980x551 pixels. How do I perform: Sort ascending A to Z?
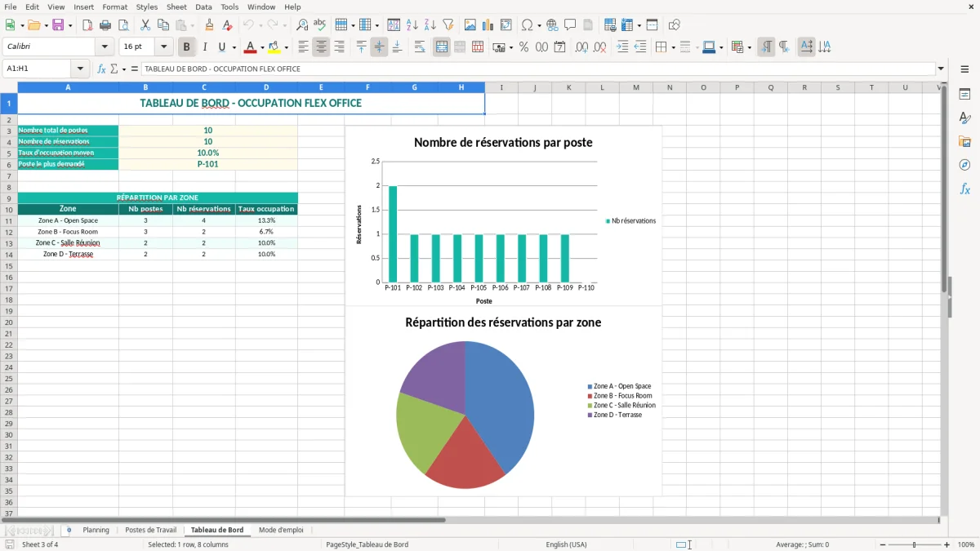(412, 25)
